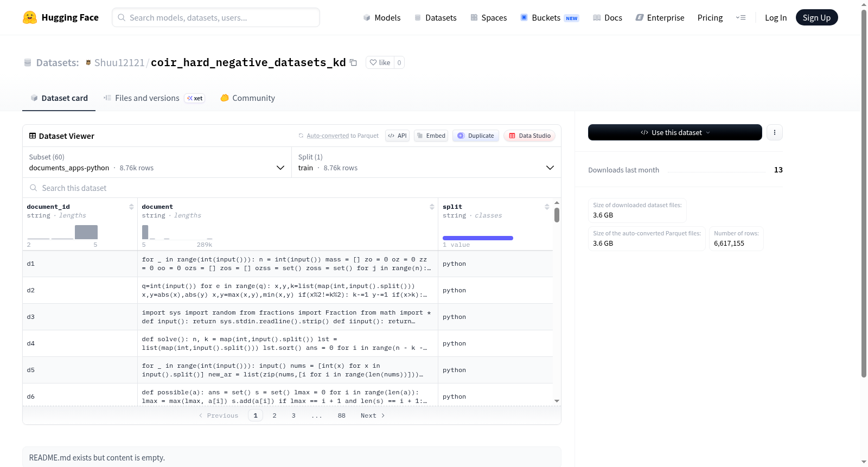Go to page 3 of the dataset
The height and width of the screenshot is (467, 868).
click(293, 415)
